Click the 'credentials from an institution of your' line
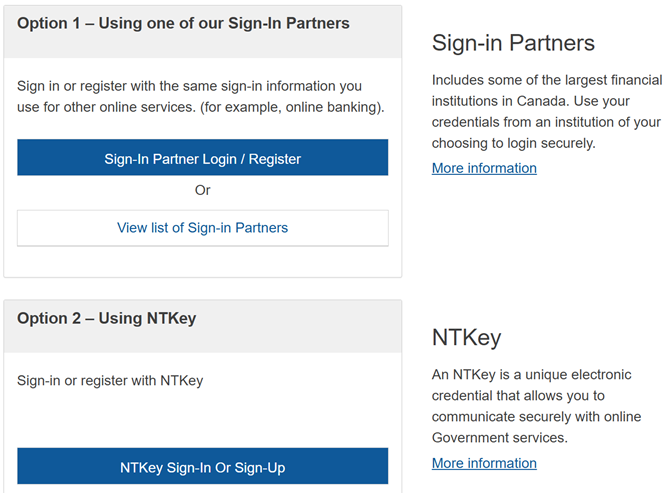This screenshot has width=672, height=493. point(546,122)
